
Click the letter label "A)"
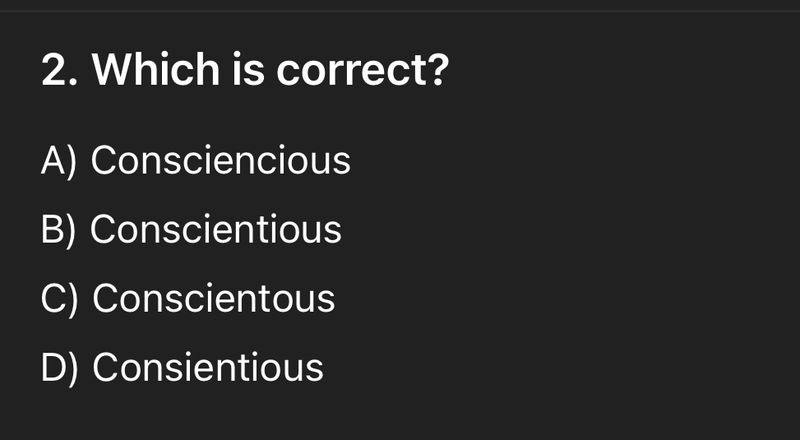pos(59,161)
